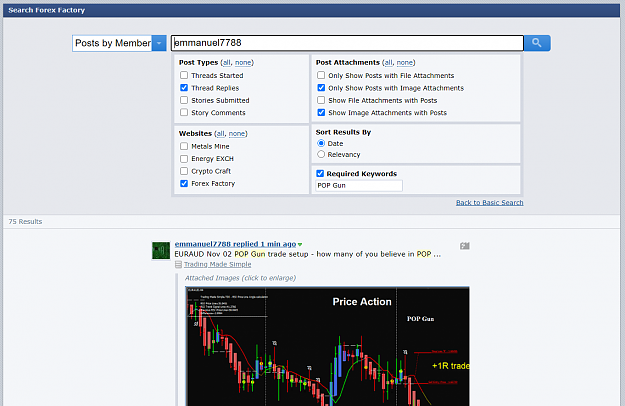Enlarge the attached Price Action chart image

pyautogui.click(x=327, y=346)
